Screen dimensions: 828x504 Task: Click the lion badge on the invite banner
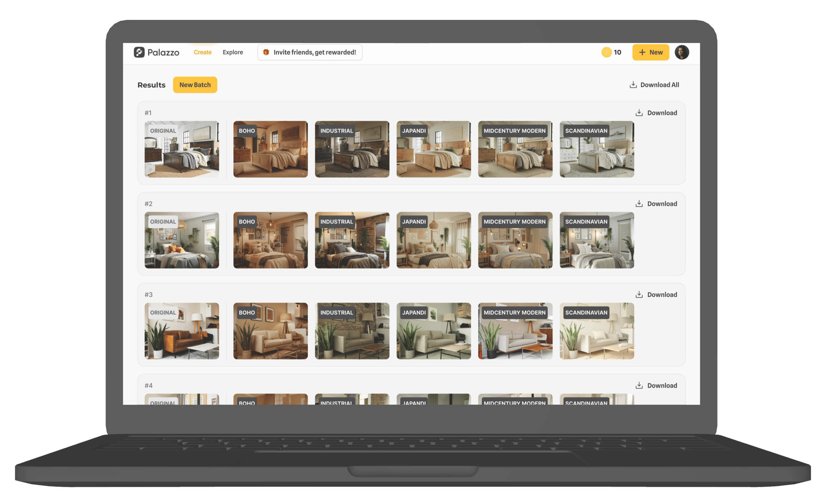(x=266, y=52)
